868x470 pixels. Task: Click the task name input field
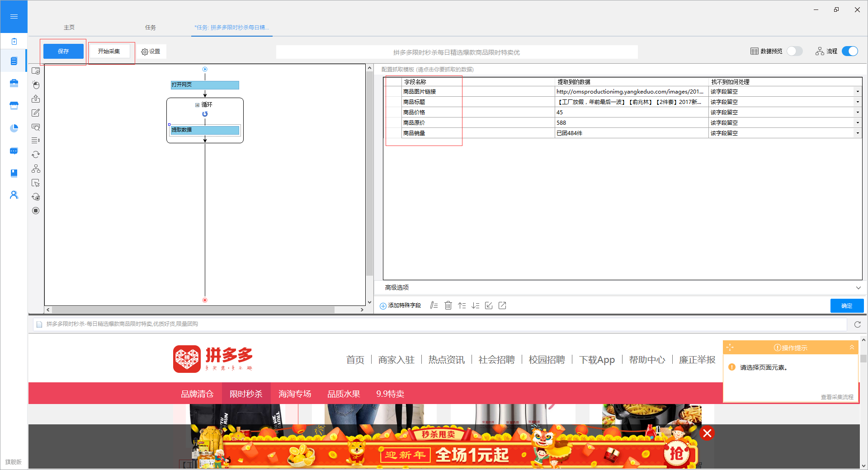point(457,52)
